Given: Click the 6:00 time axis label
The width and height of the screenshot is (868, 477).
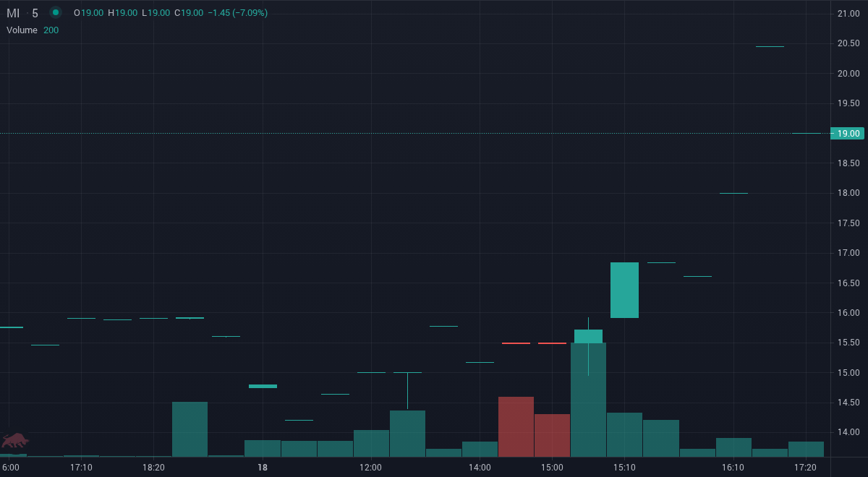Looking at the screenshot, I should click(x=11, y=468).
